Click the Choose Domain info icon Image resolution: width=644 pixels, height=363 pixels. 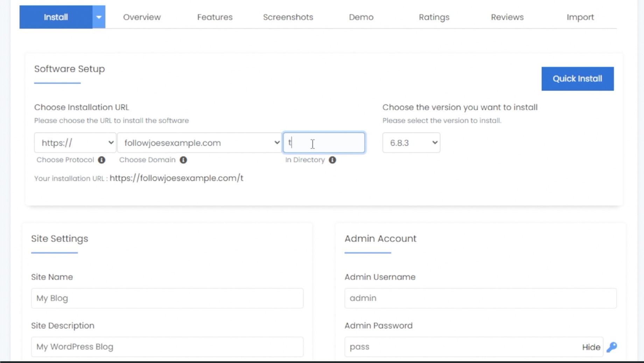(x=184, y=160)
